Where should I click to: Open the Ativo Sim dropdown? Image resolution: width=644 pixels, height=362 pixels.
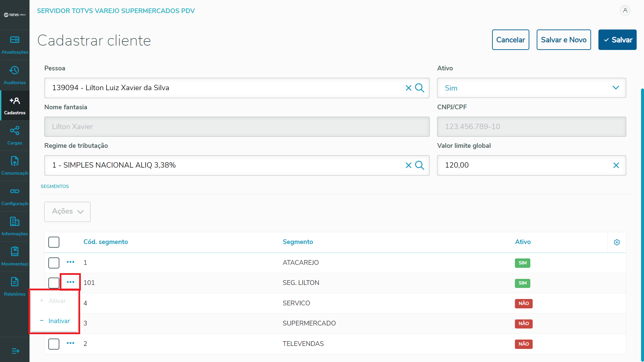[531, 88]
